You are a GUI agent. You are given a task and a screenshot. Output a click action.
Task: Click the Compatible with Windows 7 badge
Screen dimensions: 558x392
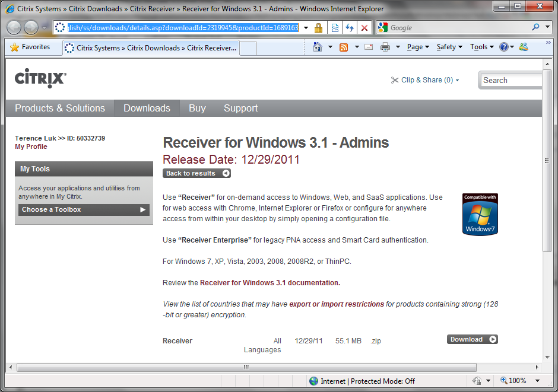pyautogui.click(x=480, y=214)
